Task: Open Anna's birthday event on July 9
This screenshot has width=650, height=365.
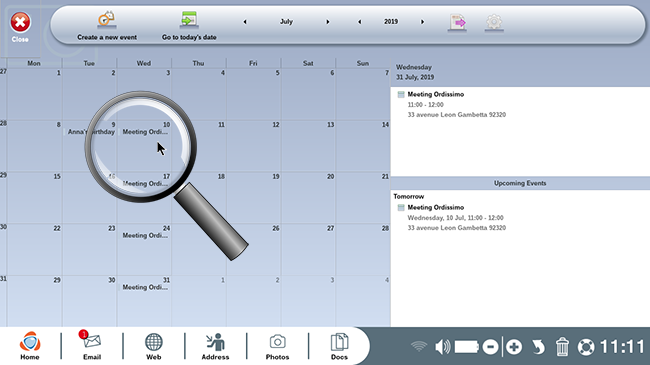Action: [x=91, y=131]
